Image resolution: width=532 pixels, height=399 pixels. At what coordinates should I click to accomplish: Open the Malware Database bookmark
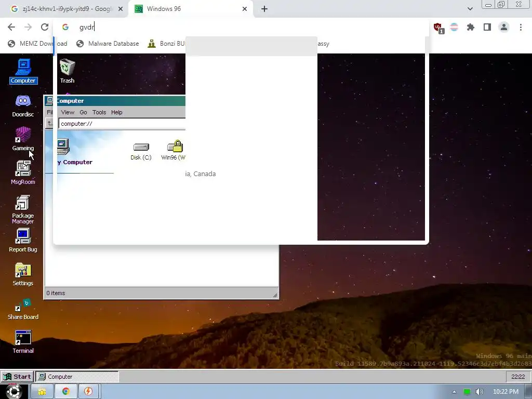[x=108, y=44]
